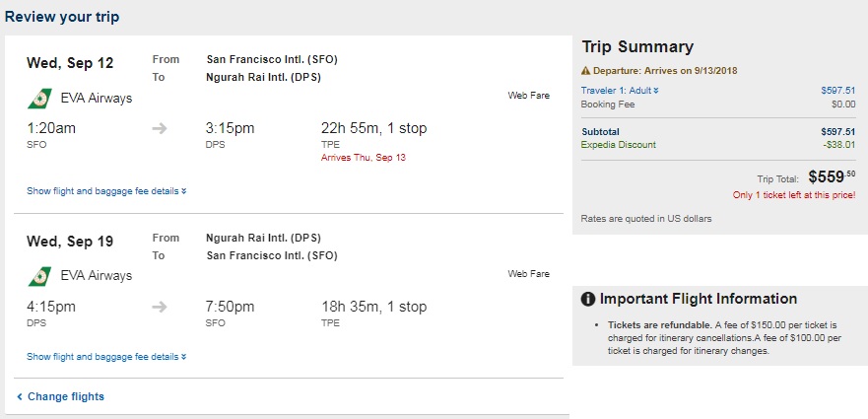
Task: Click the warning triangle icon beside Departure notice
Action: (585, 71)
